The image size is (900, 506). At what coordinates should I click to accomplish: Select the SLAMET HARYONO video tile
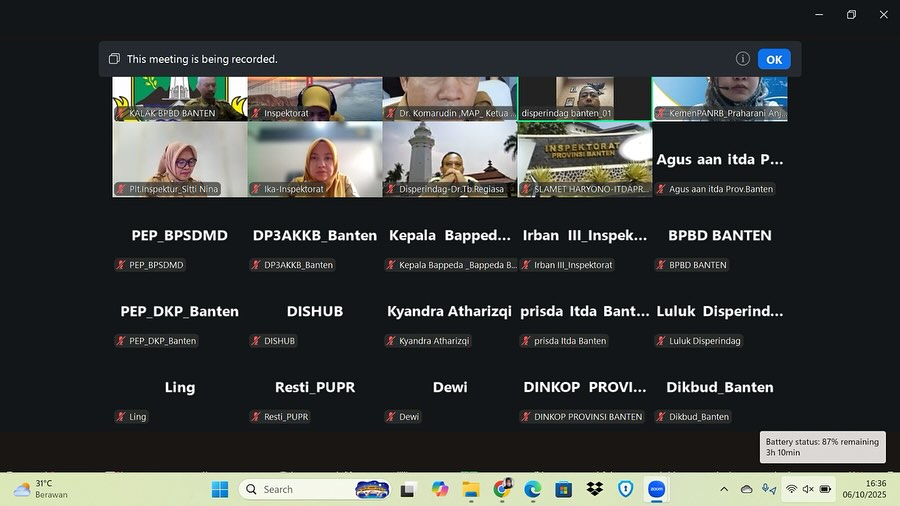click(x=585, y=160)
